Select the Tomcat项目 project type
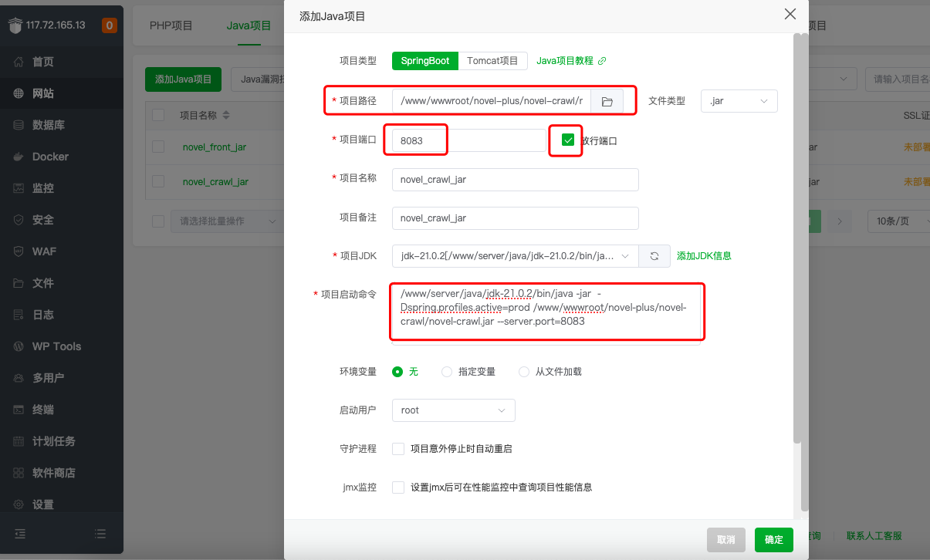The height and width of the screenshot is (560, 930). [x=492, y=61]
